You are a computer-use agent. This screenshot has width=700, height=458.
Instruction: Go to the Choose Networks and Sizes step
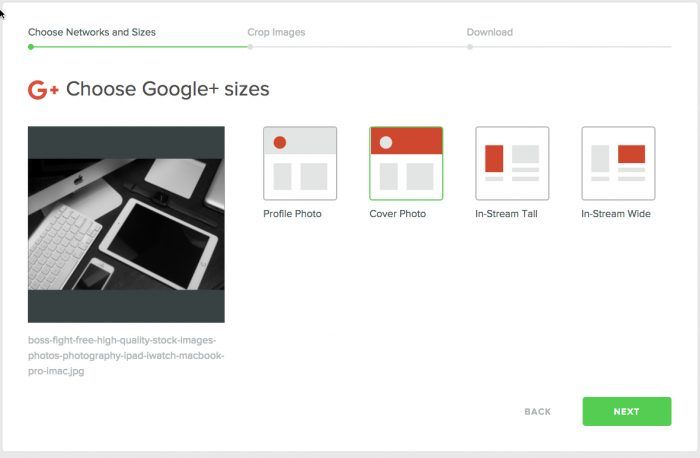92,32
